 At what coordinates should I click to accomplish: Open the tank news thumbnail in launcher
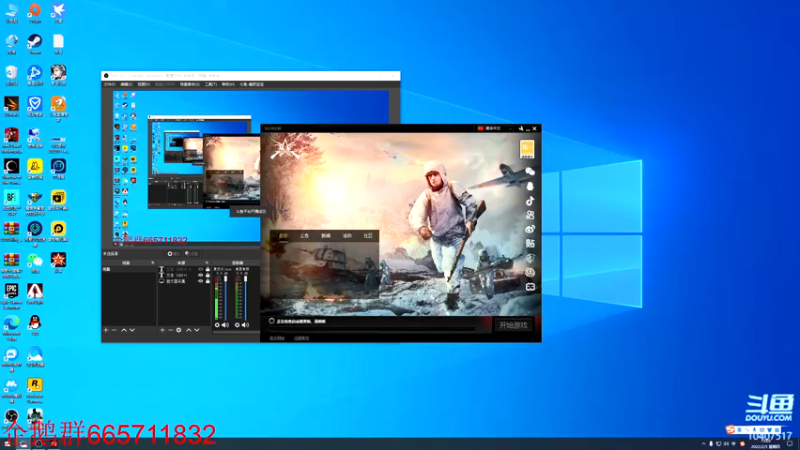tap(324, 270)
